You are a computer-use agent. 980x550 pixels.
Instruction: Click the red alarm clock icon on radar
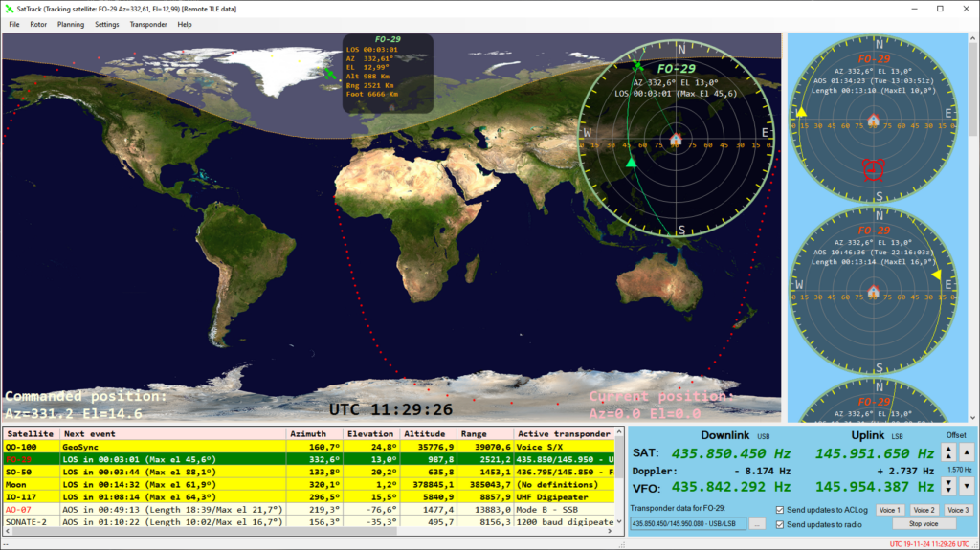tap(873, 169)
